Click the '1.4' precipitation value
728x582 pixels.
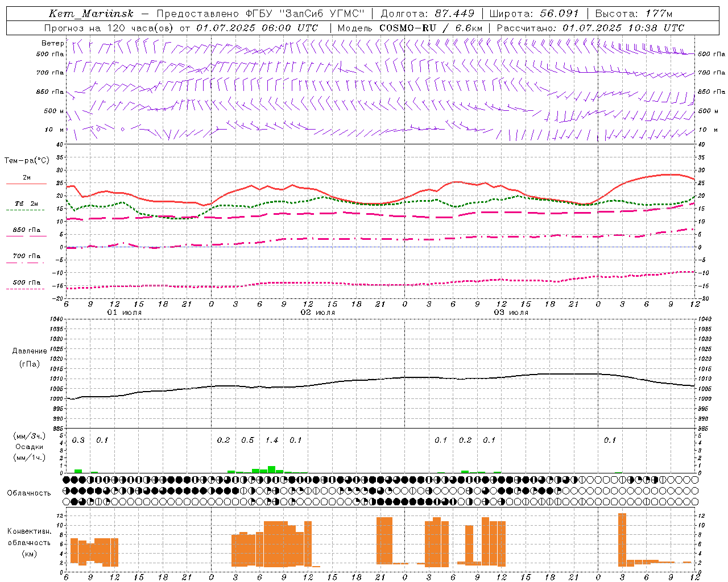click(x=272, y=440)
